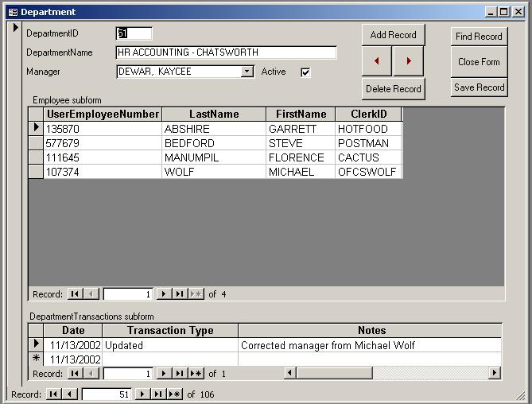Image resolution: width=532 pixels, height=404 pixels.
Task: Go to previous record in DepartmentTransactions navigator
Action: pyautogui.click(x=91, y=374)
